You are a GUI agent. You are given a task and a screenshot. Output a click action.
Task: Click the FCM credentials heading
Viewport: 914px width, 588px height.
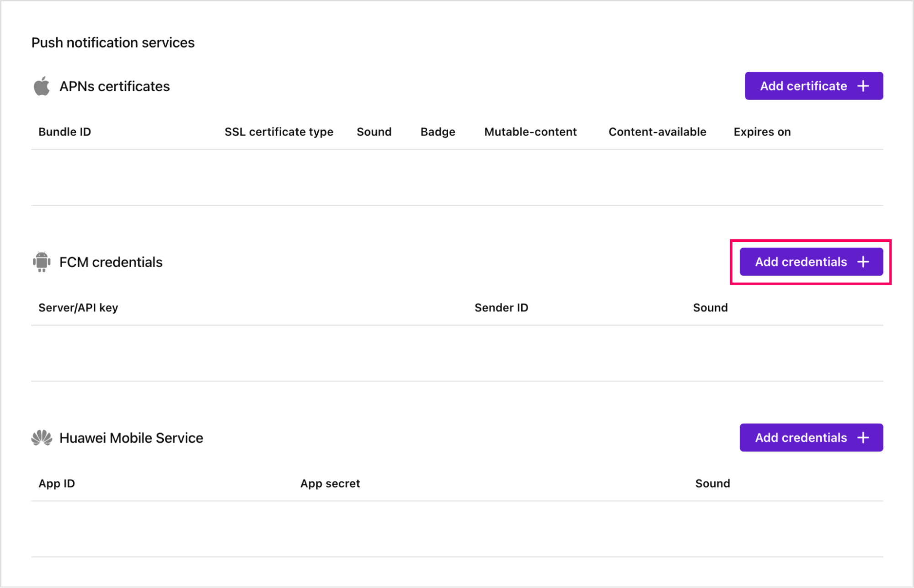pyautogui.click(x=111, y=262)
